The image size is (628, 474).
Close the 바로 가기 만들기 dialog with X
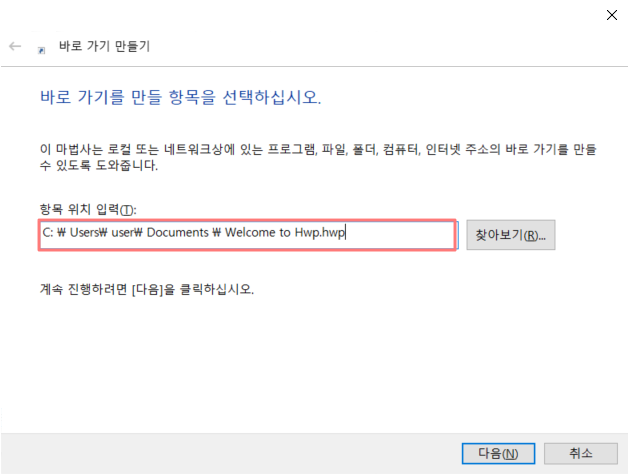tap(612, 15)
